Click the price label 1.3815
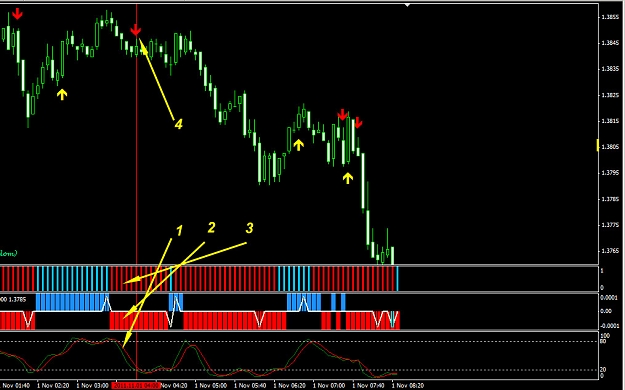Image resolution: width=625 pixels, height=390 pixels. click(x=610, y=121)
